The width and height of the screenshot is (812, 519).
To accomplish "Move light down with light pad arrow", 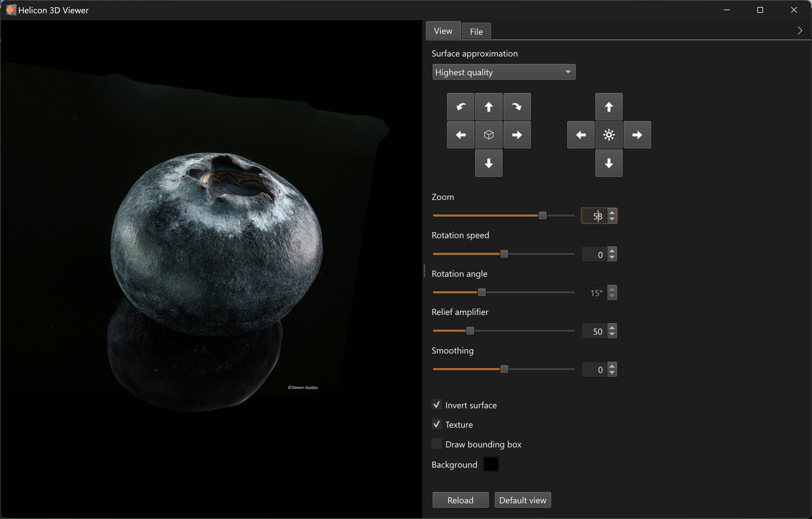I will pyautogui.click(x=609, y=164).
